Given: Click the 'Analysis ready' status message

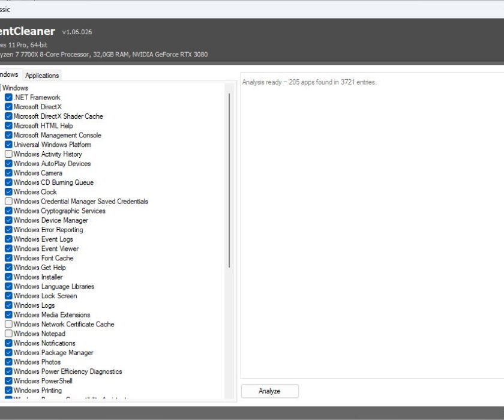Looking at the screenshot, I should click(309, 82).
